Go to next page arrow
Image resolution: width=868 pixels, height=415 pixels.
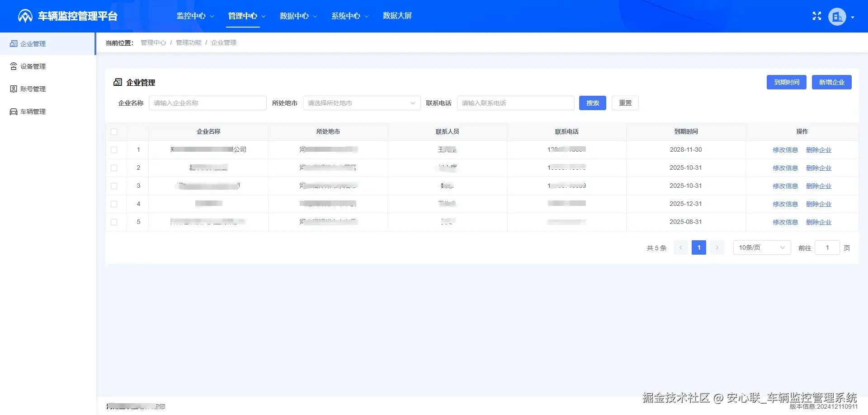[717, 247]
